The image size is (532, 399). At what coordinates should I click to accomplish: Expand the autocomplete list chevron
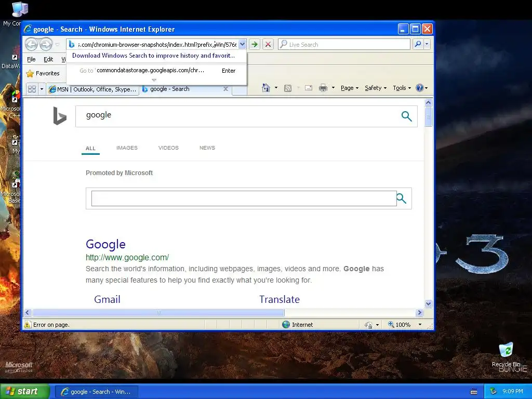coord(154,80)
